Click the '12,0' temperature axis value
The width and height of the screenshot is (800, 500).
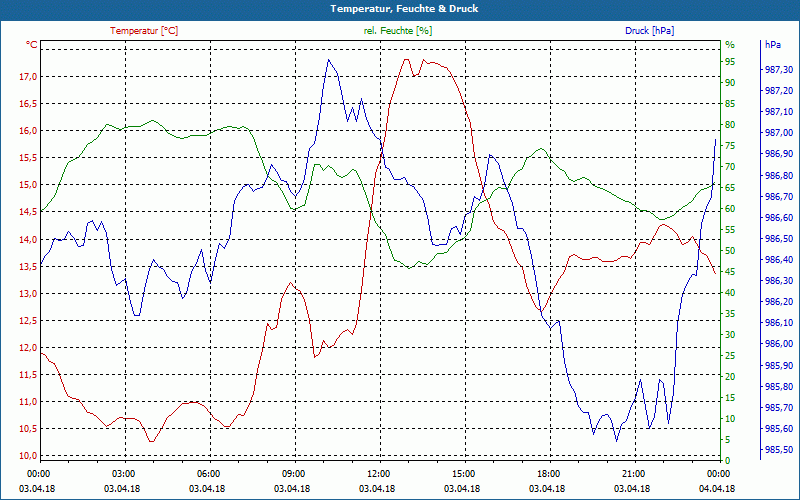[28, 347]
